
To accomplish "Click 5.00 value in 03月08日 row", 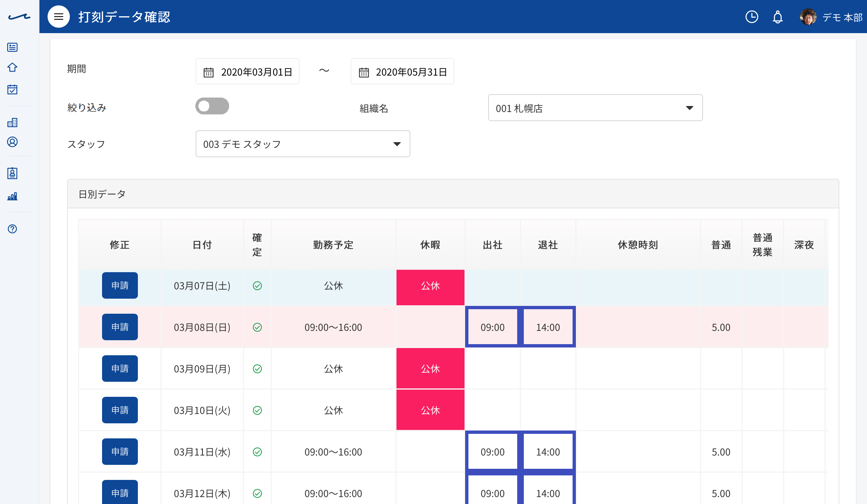I will [x=721, y=327].
